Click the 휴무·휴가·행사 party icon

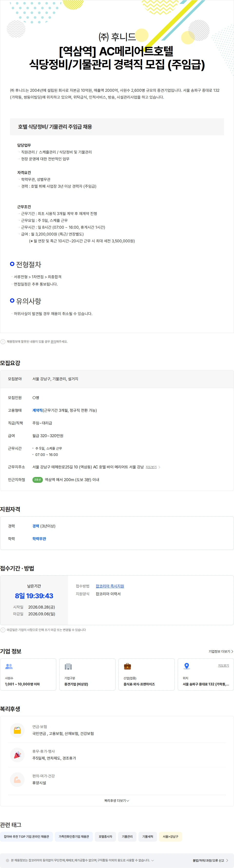coord(17,755)
